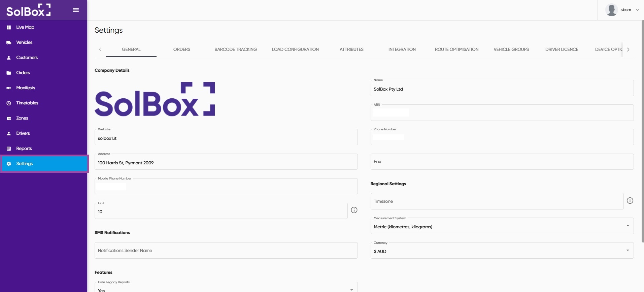Click the Manifests list icon
The image size is (644, 292).
pyautogui.click(x=9, y=88)
